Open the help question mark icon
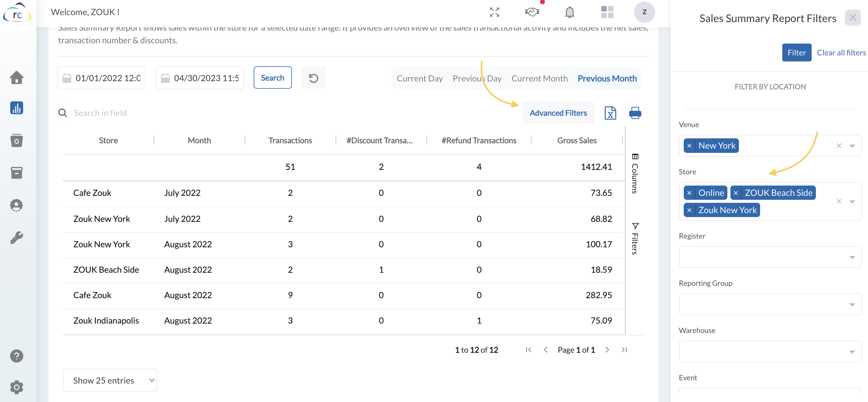 [x=16, y=356]
